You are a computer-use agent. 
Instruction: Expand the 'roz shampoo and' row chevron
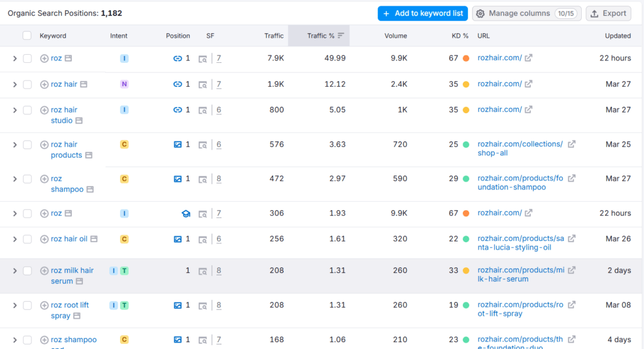click(15, 340)
